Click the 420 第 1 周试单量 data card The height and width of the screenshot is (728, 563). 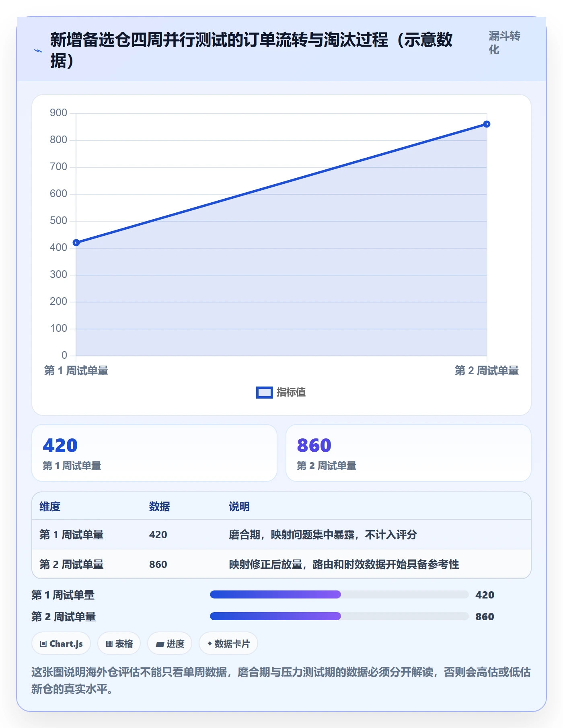154,453
